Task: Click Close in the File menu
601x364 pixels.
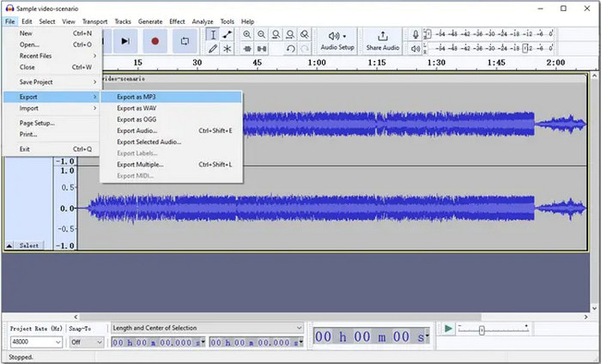Action: coord(52,67)
